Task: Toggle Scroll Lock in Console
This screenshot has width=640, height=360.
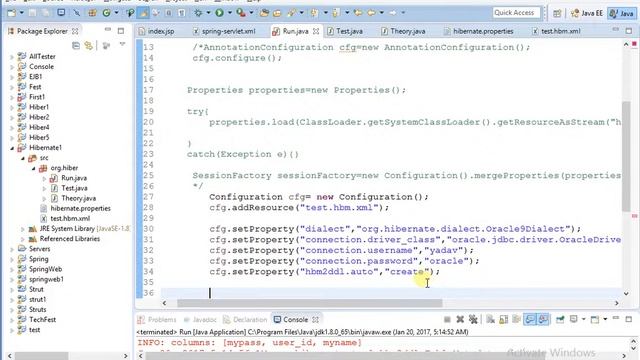Action: tap(504, 319)
